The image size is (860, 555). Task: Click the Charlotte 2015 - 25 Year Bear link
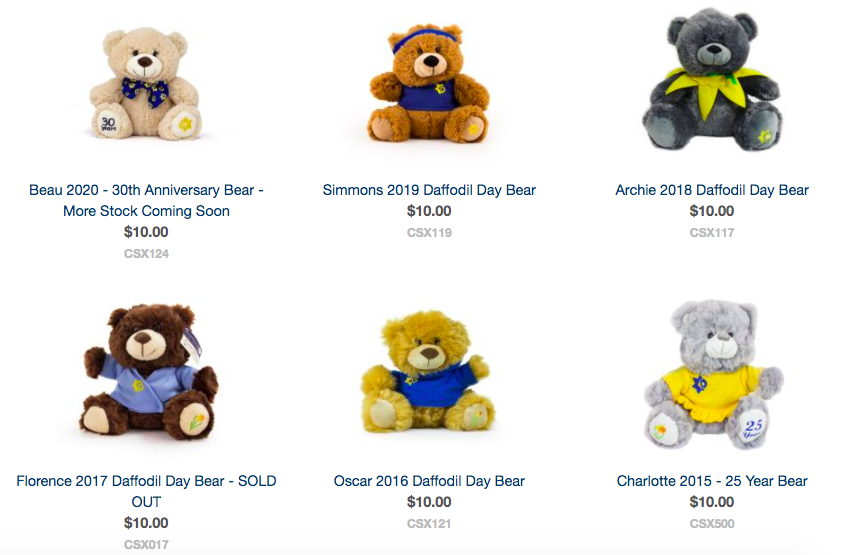click(x=712, y=481)
